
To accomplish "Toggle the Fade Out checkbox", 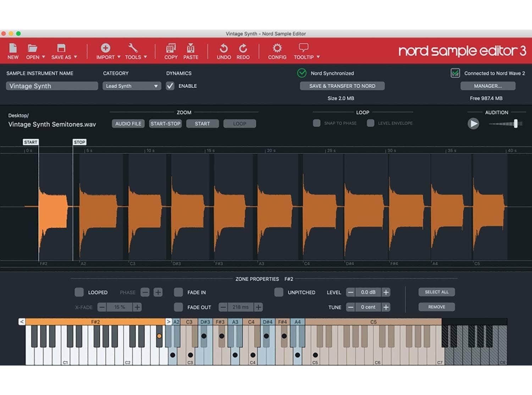I will pyautogui.click(x=178, y=307).
